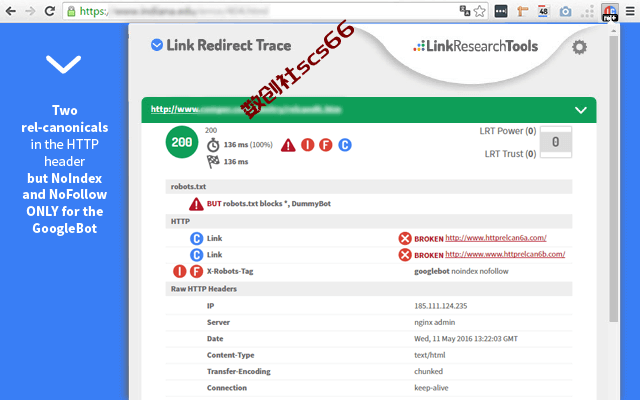The image size is (640, 400).
Task: Open the camera screenshot extension
Action: pyautogui.click(x=565, y=11)
